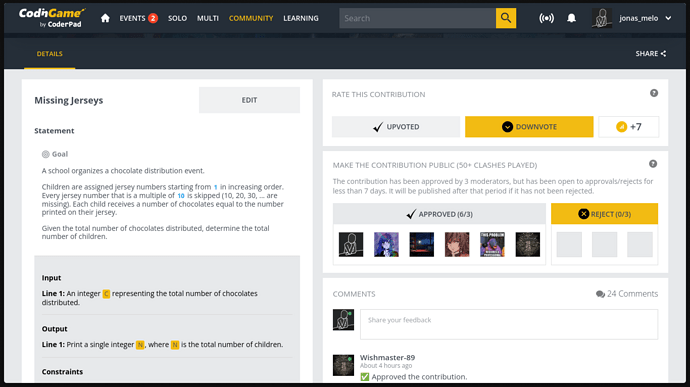Open third approver avatar with dark night scene

422,244
